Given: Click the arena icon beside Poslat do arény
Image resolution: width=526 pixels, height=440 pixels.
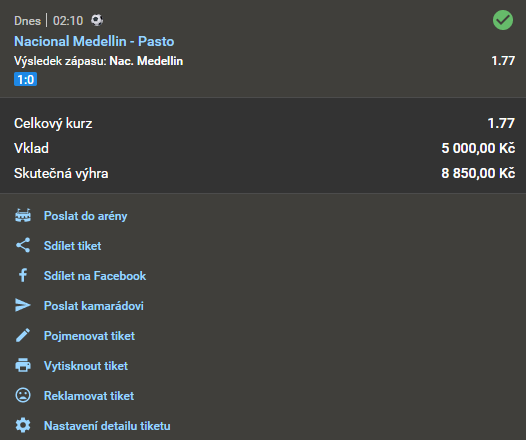Looking at the screenshot, I should coord(23,216).
